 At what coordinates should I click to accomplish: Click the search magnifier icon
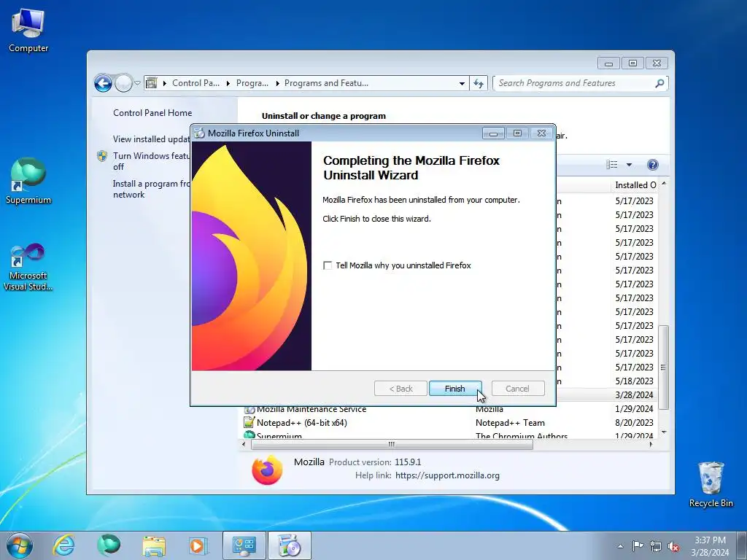[x=659, y=83]
